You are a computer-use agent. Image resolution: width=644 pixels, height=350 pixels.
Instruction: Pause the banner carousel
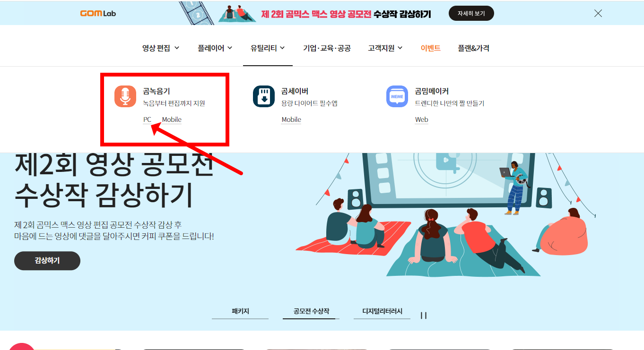pos(424,315)
